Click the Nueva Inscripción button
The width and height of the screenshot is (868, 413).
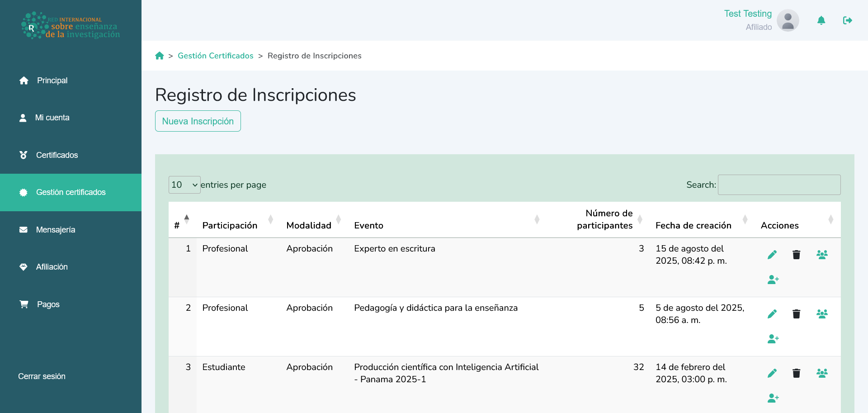pyautogui.click(x=198, y=121)
